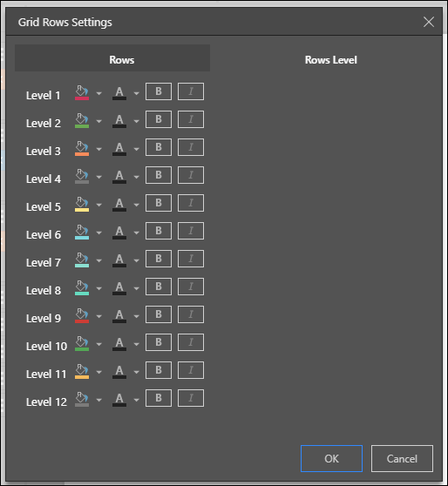Click the Cancel button
The width and height of the screenshot is (448, 486).
coord(402,459)
